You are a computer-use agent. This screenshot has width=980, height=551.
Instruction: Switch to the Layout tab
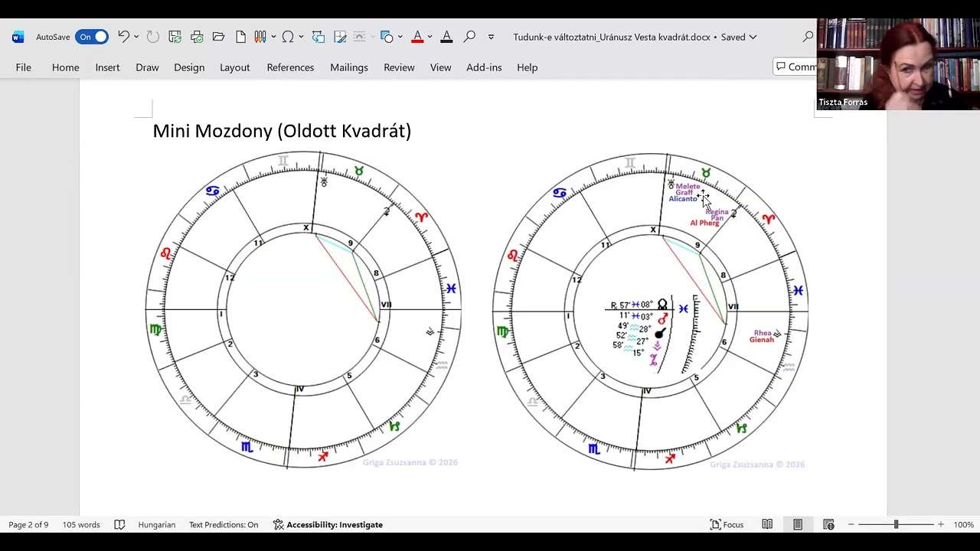coord(235,67)
